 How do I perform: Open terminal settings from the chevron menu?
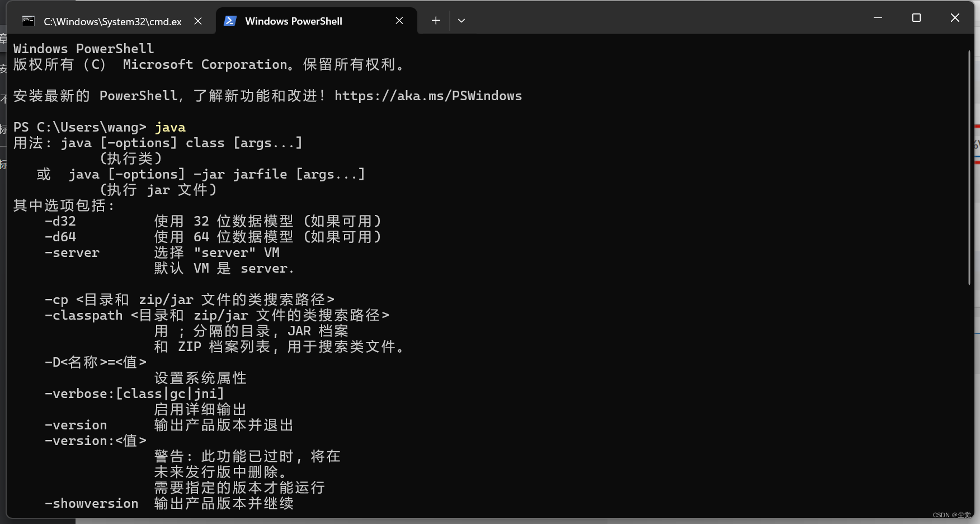[461, 20]
